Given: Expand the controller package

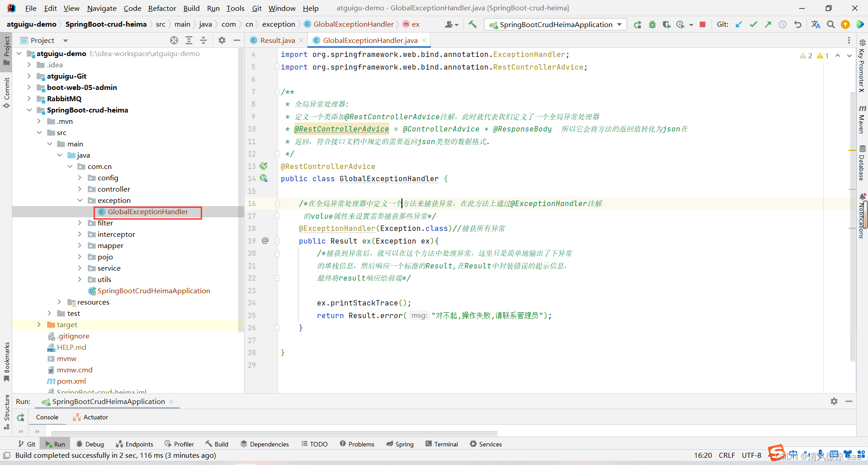Looking at the screenshot, I should 80,189.
